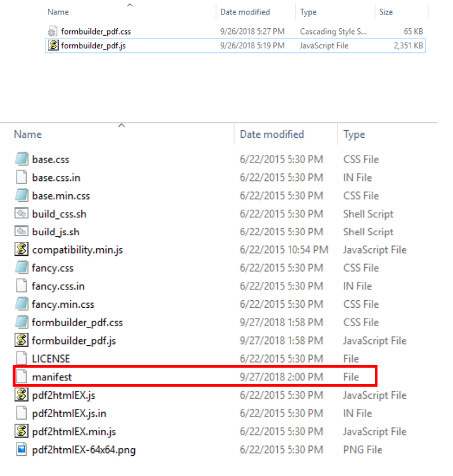The height and width of the screenshot is (476, 453).
Task: Select the pdf2htmlEX.min.js file name
Action: [74, 432]
